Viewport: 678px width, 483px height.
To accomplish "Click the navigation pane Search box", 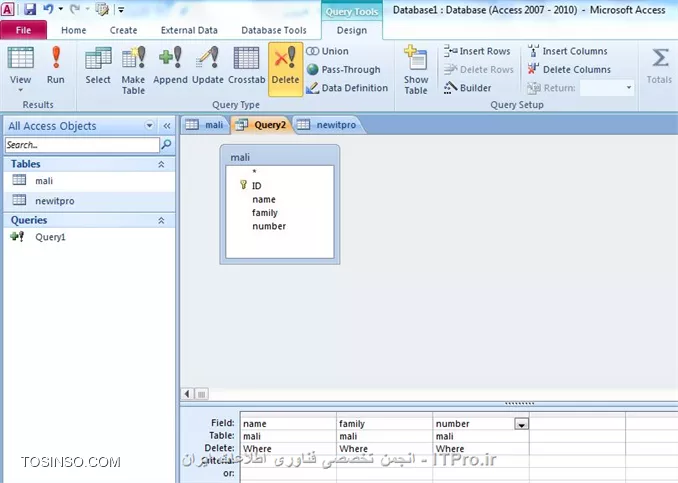I will (x=81, y=145).
